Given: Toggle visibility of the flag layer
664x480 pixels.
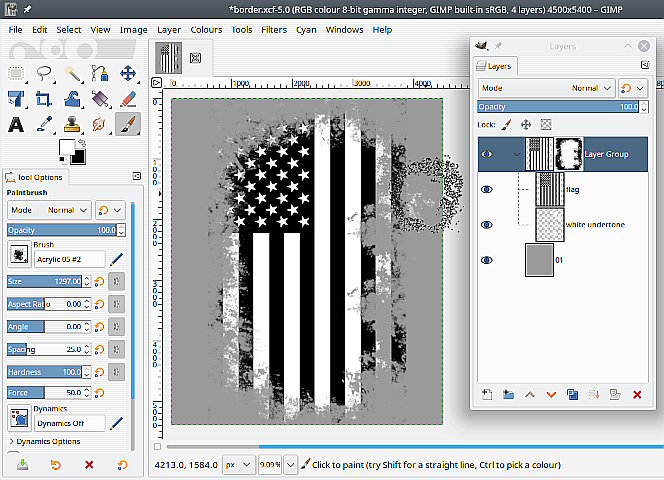Looking at the screenshot, I should point(487,190).
